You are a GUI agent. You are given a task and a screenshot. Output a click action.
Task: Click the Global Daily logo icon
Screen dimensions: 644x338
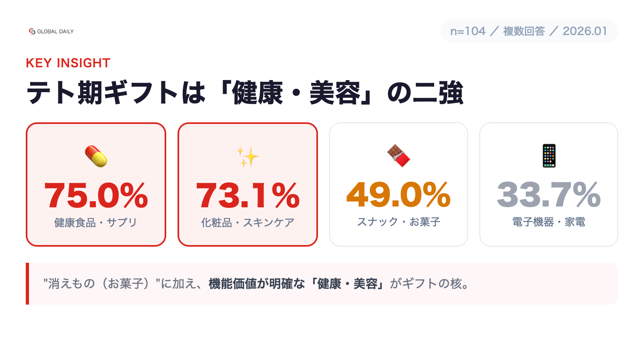tap(32, 31)
